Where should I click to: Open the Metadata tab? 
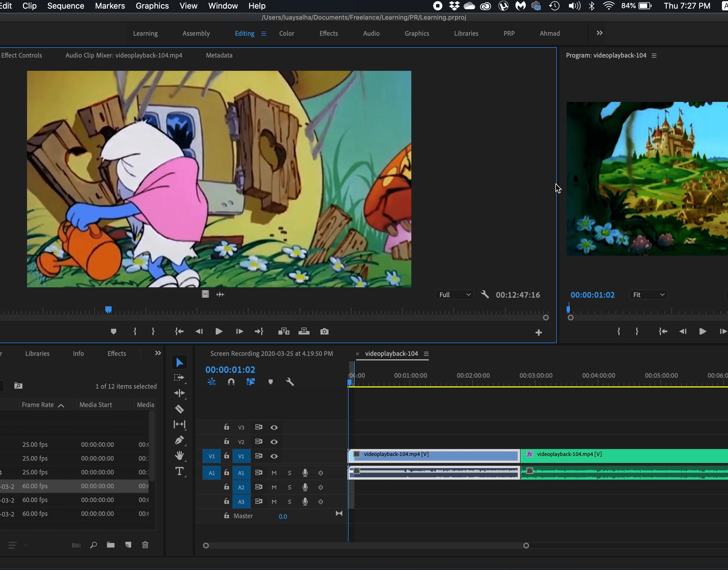(219, 55)
